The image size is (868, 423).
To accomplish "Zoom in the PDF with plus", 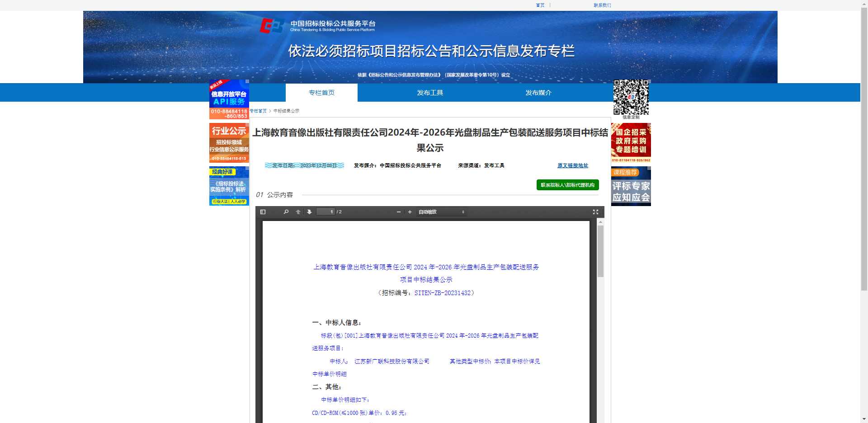I will coord(410,212).
